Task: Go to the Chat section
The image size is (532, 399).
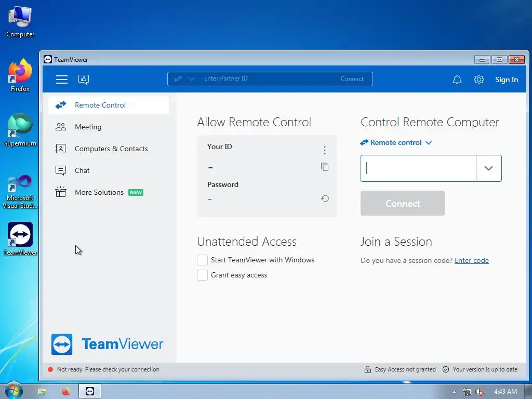Action: [109, 170]
